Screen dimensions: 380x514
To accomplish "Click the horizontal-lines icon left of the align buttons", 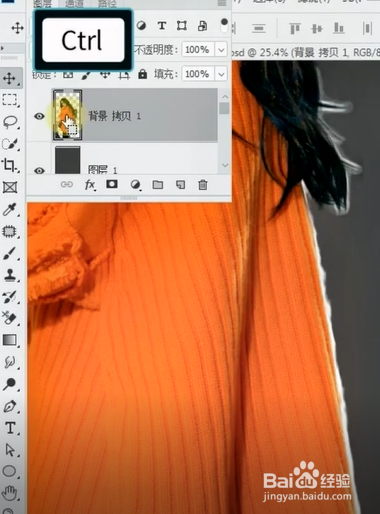I will [x=259, y=28].
